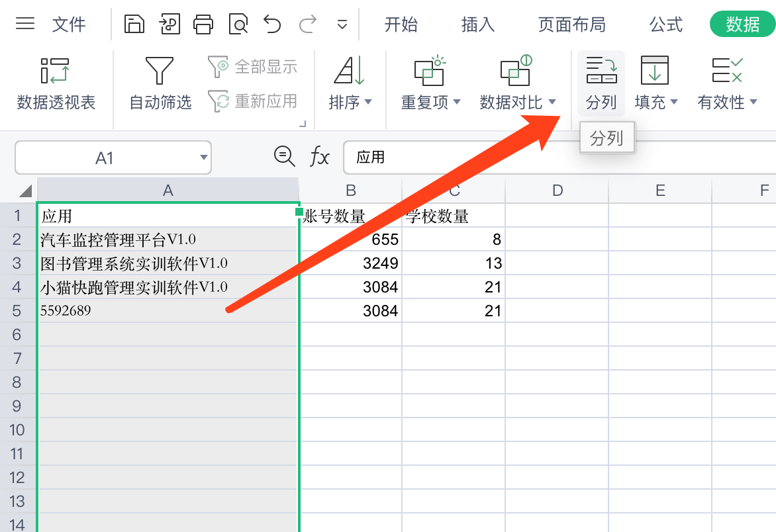Click the Name Box showing A1

coord(113,157)
